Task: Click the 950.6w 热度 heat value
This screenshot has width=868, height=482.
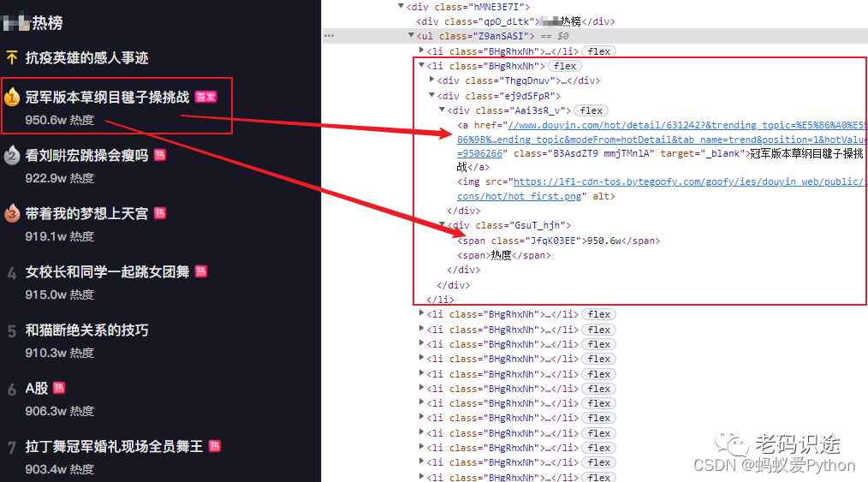Action: [60, 120]
